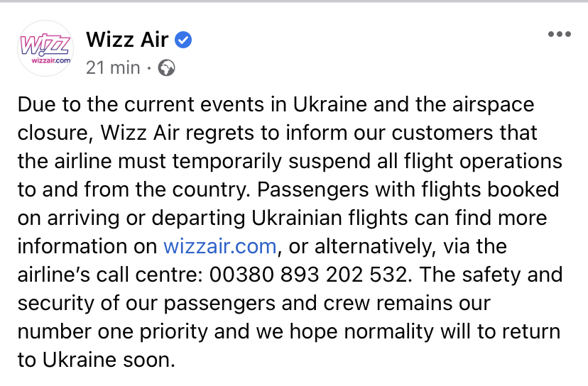Click the closing words "to Ukraine soon."
The height and width of the screenshot is (386, 588).
click(x=95, y=360)
